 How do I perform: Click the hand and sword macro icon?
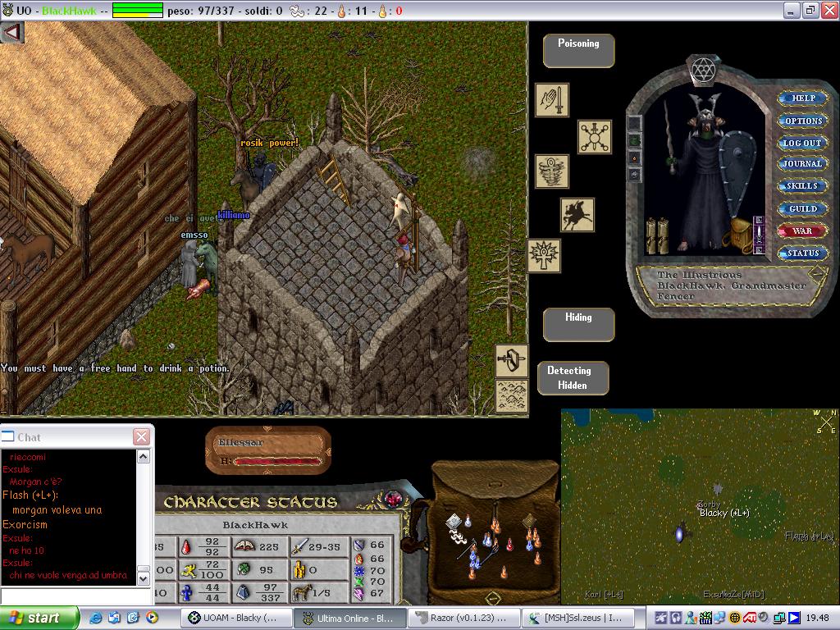point(552,99)
